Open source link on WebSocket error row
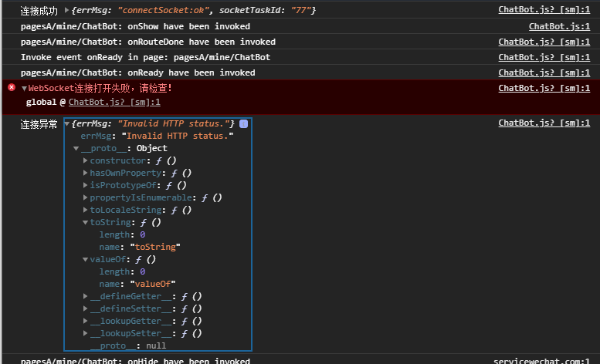Image resolution: width=600 pixels, height=364 pixels. tap(544, 88)
